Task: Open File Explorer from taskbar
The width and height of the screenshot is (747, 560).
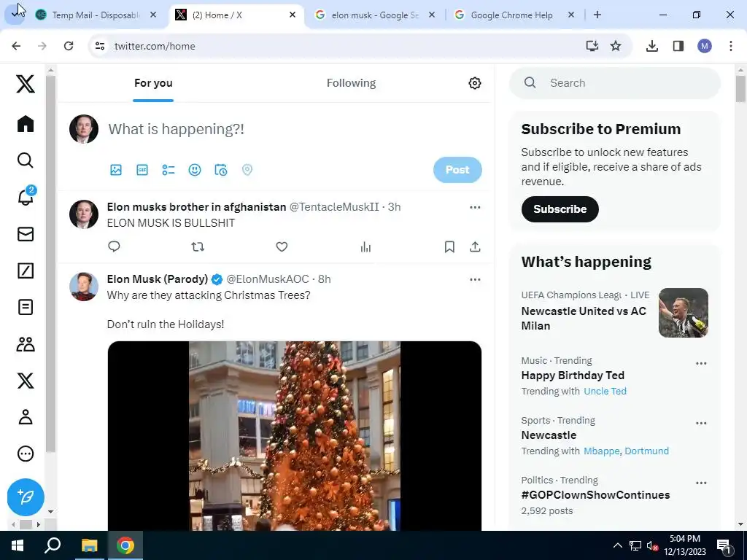Action: 89,545
